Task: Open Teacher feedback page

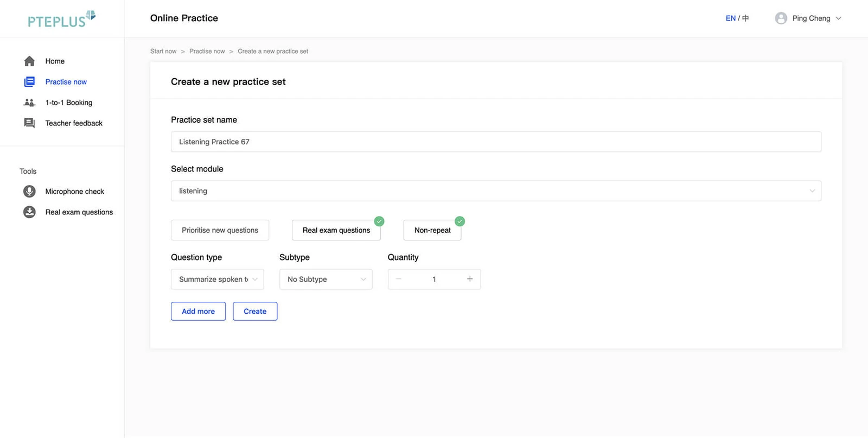Action: click(x=74, y=123)
